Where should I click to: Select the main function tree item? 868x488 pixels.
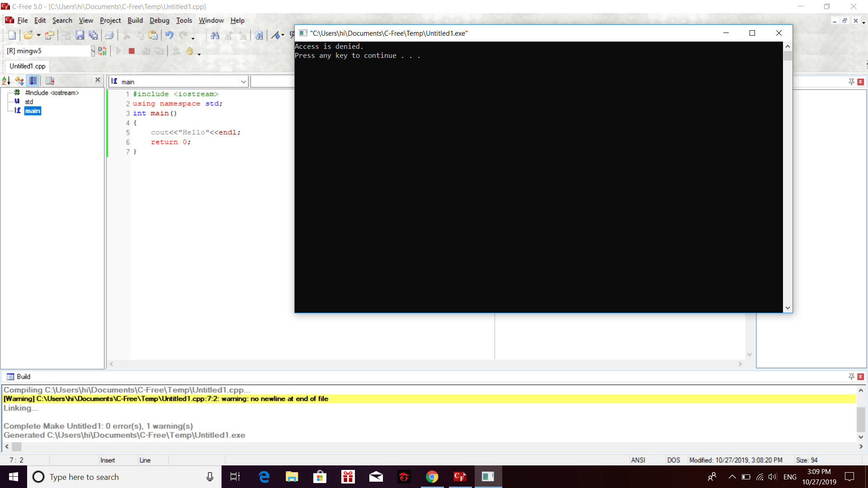[33, 111]
